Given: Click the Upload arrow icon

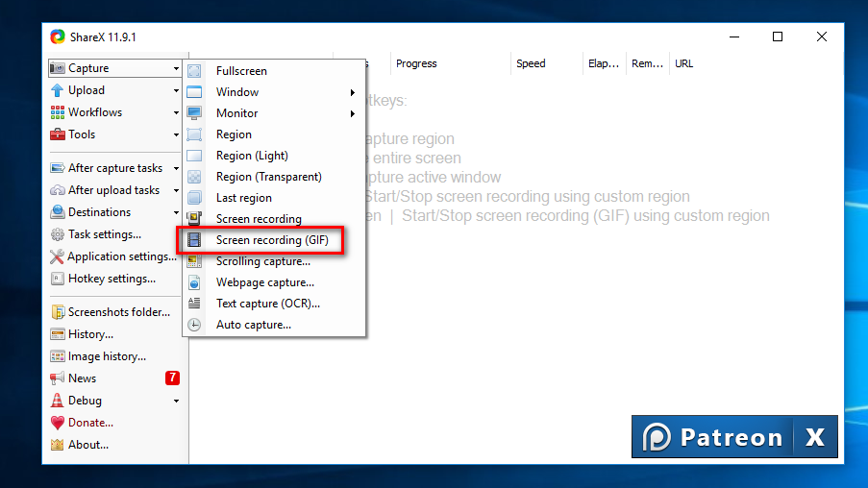Looking at the screenshot, I should click(x=57, y=90).
